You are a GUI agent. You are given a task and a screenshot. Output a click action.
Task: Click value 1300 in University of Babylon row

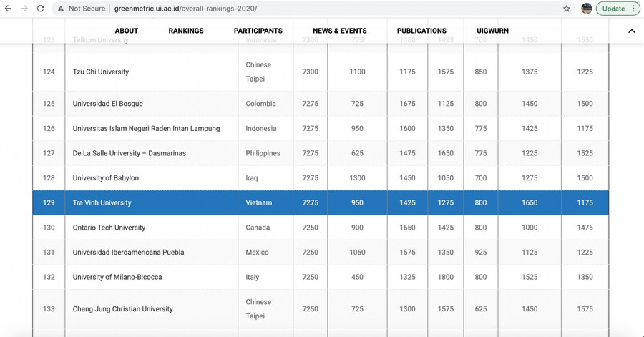click(x=357, y=178)
